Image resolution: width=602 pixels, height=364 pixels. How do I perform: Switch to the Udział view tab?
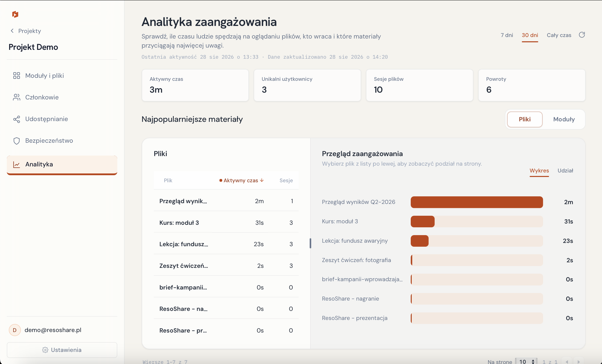pyautogui.click(x=565, y=171)
